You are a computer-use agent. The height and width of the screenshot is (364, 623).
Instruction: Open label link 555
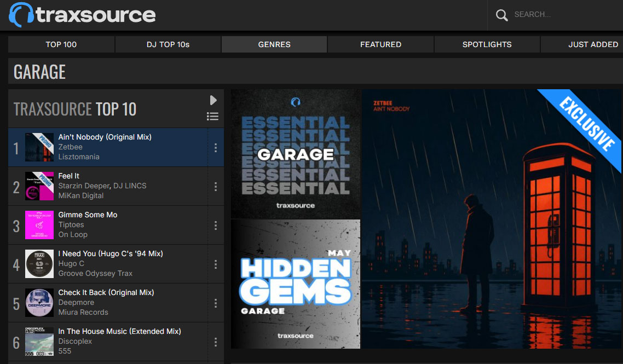65,351
